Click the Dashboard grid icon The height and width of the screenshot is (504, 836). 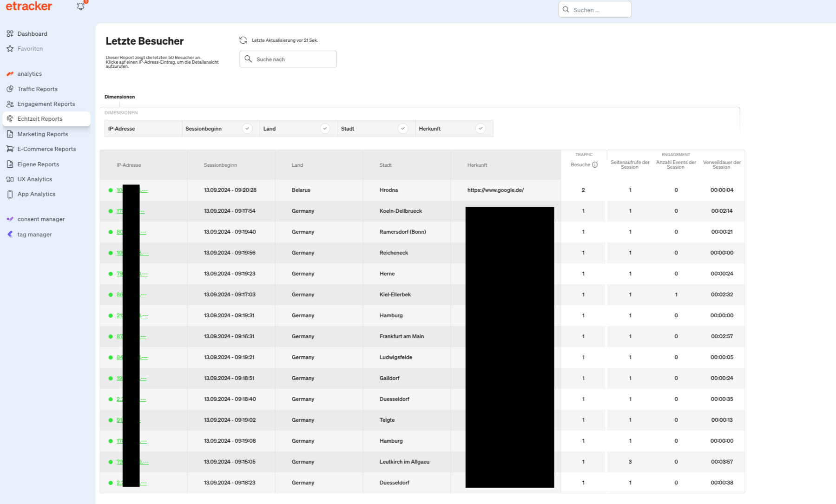(10, 34)
